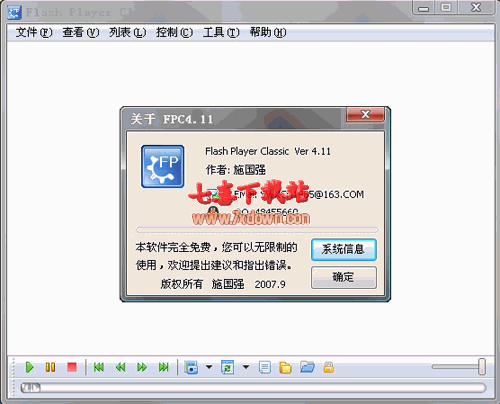Jump to last frame with skip-end icon
The width and height of the screenshot is (500, 404).
tap(164, 367)
